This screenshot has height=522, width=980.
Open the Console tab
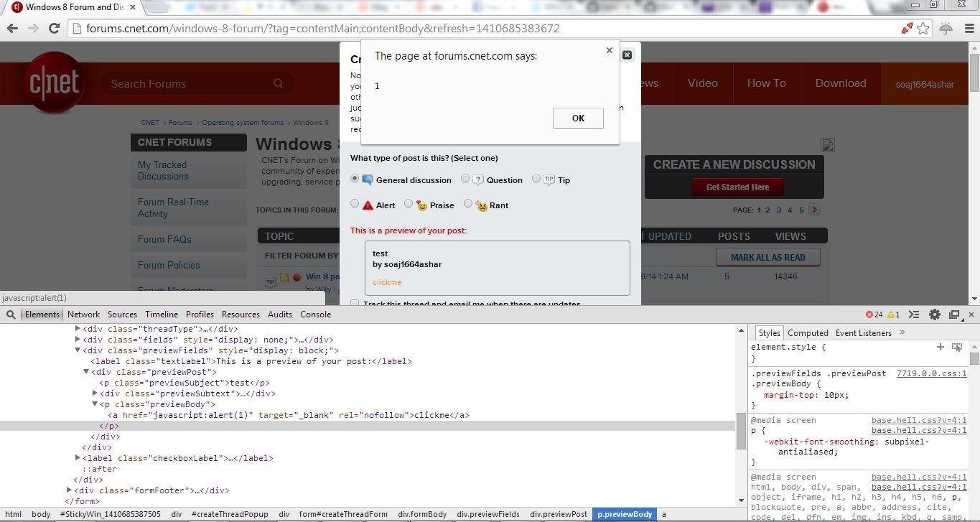pyautogui.click(x=315, y=314)
